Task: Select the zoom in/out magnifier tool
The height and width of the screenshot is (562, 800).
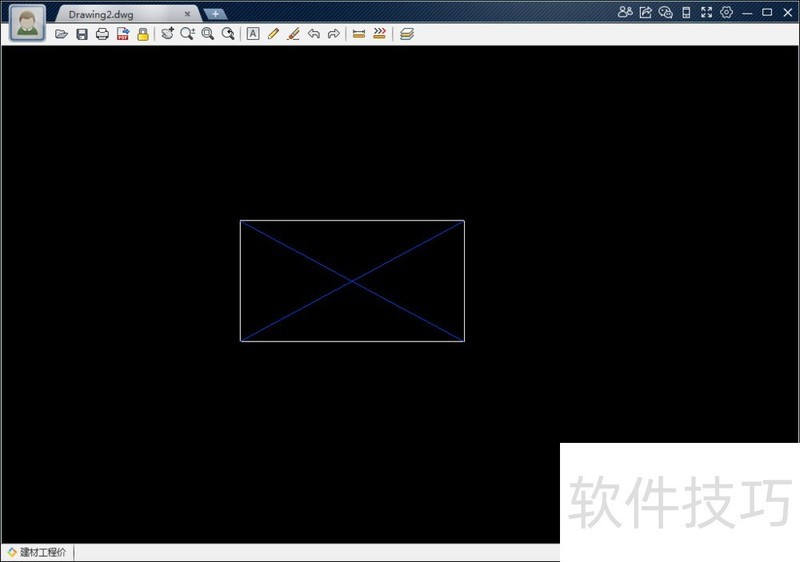Action: tap(187, 34)
